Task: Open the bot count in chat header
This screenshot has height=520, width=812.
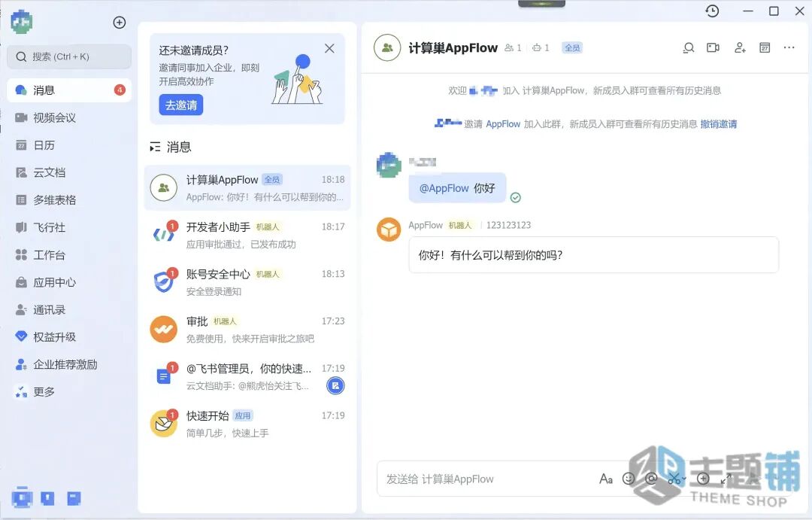Action: point(541,47)
